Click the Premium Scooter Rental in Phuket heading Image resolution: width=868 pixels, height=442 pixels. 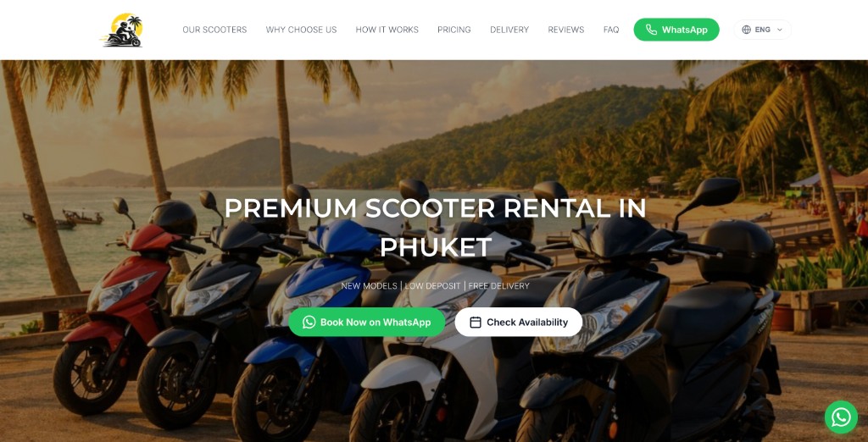click(435, 228)
